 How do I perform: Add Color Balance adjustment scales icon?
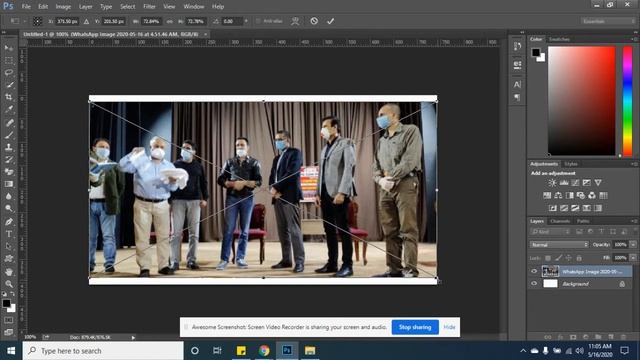[558, 196]
